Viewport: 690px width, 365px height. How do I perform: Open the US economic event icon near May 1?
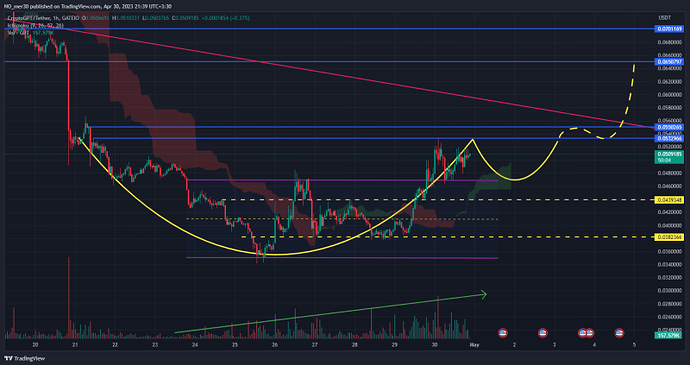tap(503, 333)
